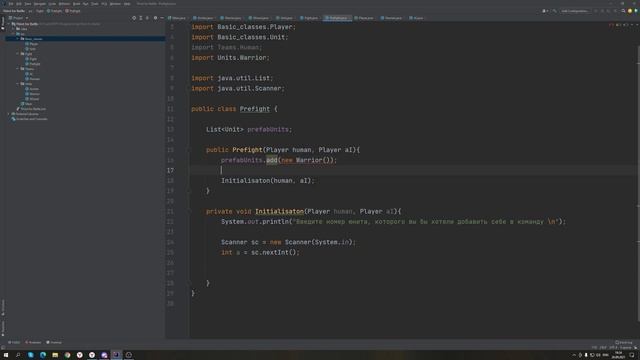Screen dimensions: 640x360
Task: Click the Debug button in toolbar
Action: point(602,11)
